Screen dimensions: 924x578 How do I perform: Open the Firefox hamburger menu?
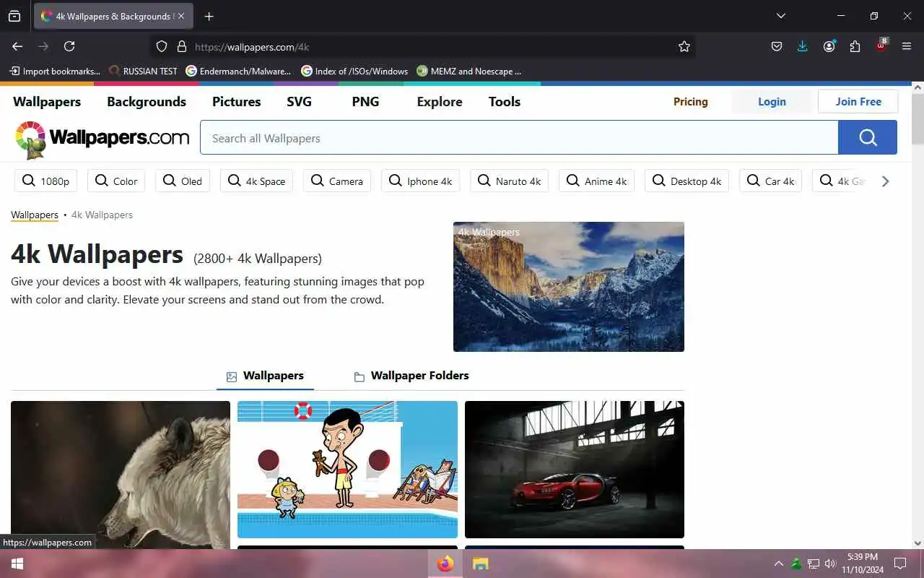(x=907, y=46)
